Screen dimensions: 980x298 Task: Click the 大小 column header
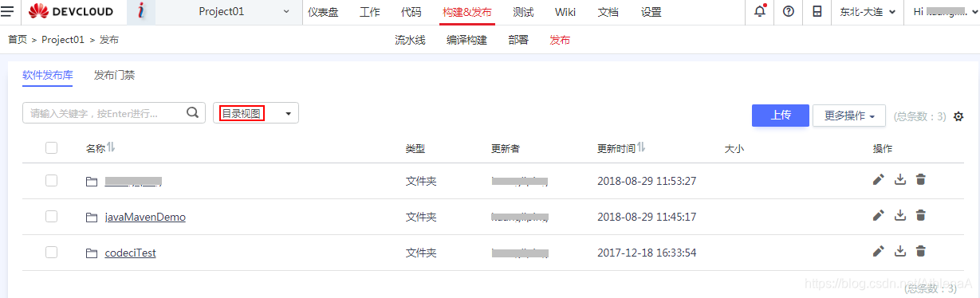(x=734, y=148)
